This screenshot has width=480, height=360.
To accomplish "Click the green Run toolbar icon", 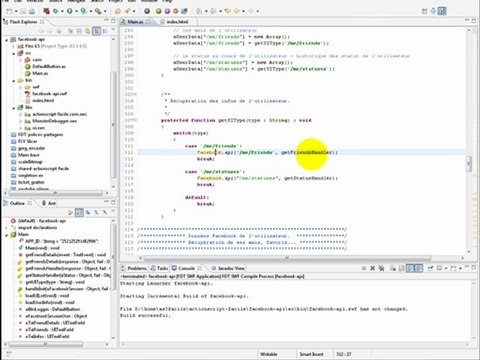I will 69,11.
